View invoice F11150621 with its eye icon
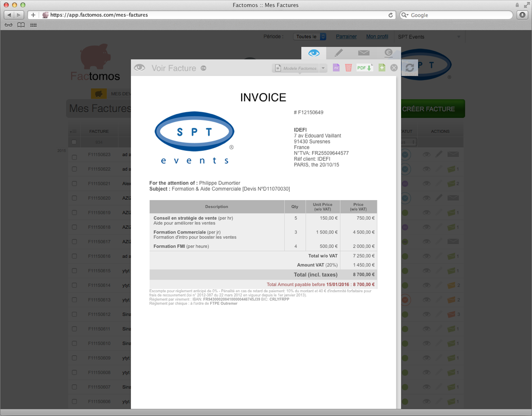The image size is (532, 416). 427,184
